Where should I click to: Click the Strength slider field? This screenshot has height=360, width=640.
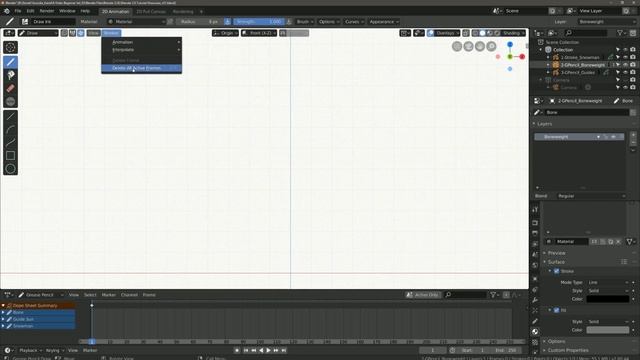coord(258,22)
